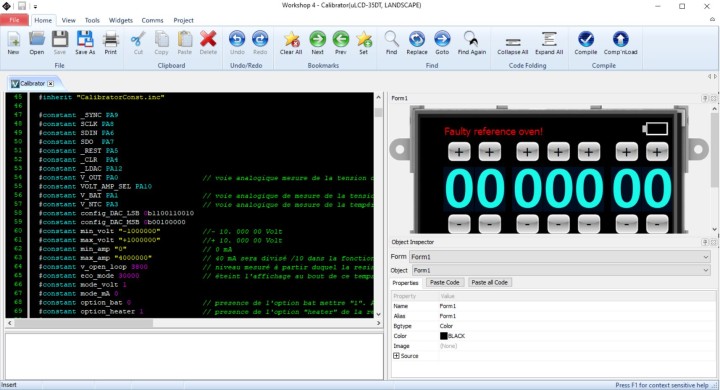Click the Paste Code button
This screenshot has height=390, width=720.
tap(444, 283)
